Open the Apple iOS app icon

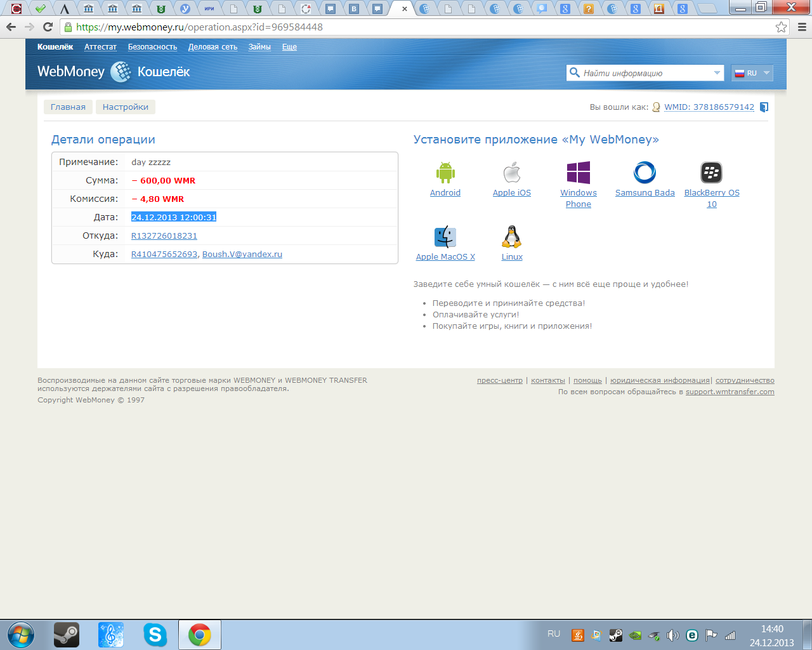[512, 172]
